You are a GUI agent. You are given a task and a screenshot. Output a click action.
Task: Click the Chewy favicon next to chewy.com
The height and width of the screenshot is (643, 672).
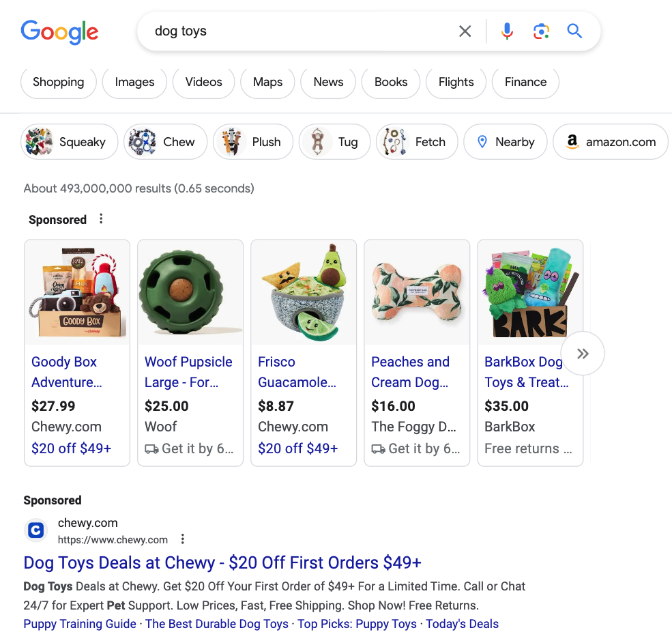click(35, 530)
